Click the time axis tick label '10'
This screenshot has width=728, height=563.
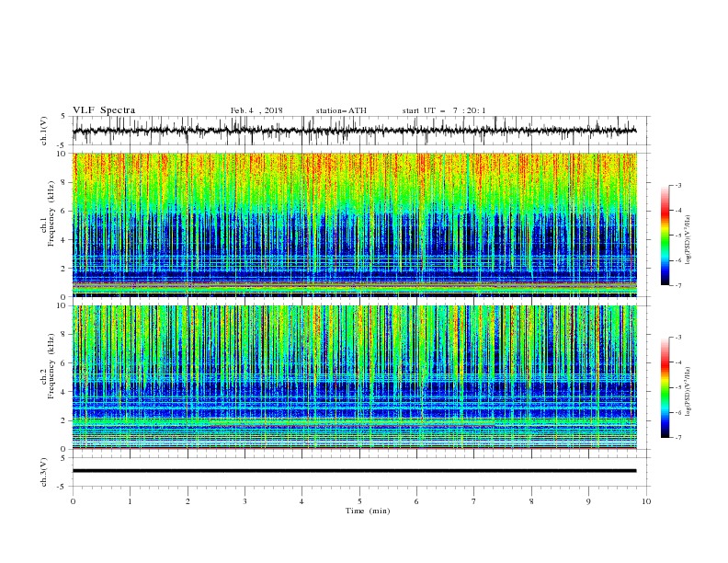pyautogui.click(x=646, y=501)
